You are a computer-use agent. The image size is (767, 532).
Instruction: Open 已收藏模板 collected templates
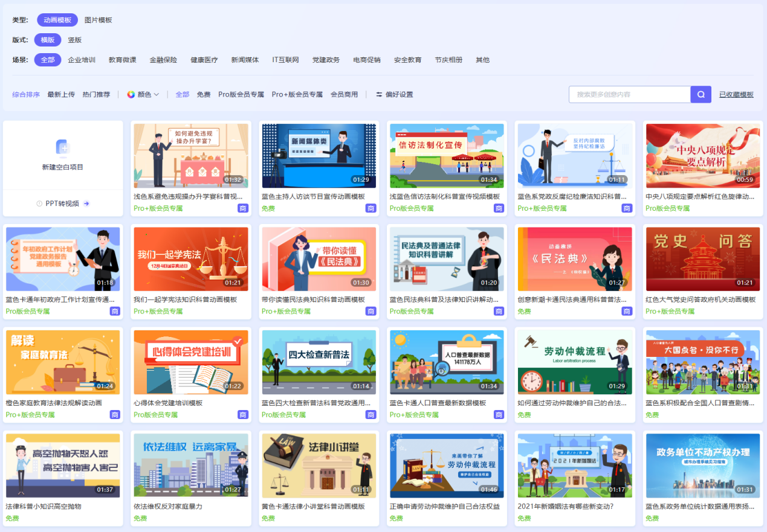[x=736, y=95]
